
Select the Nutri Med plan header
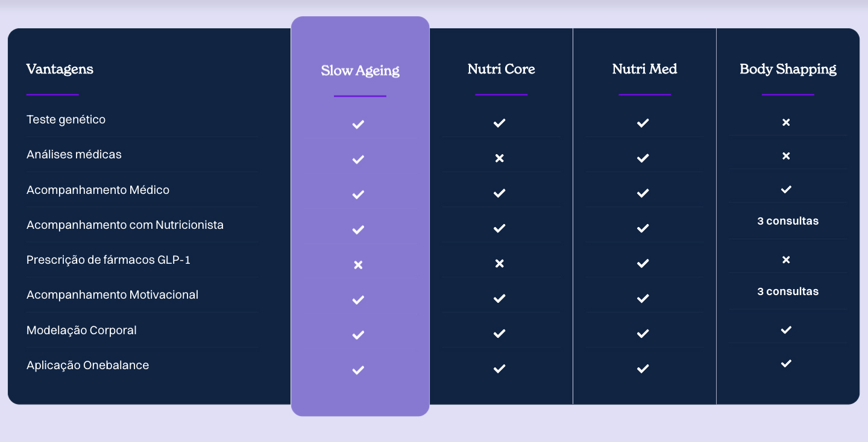[x=644, y=69]
